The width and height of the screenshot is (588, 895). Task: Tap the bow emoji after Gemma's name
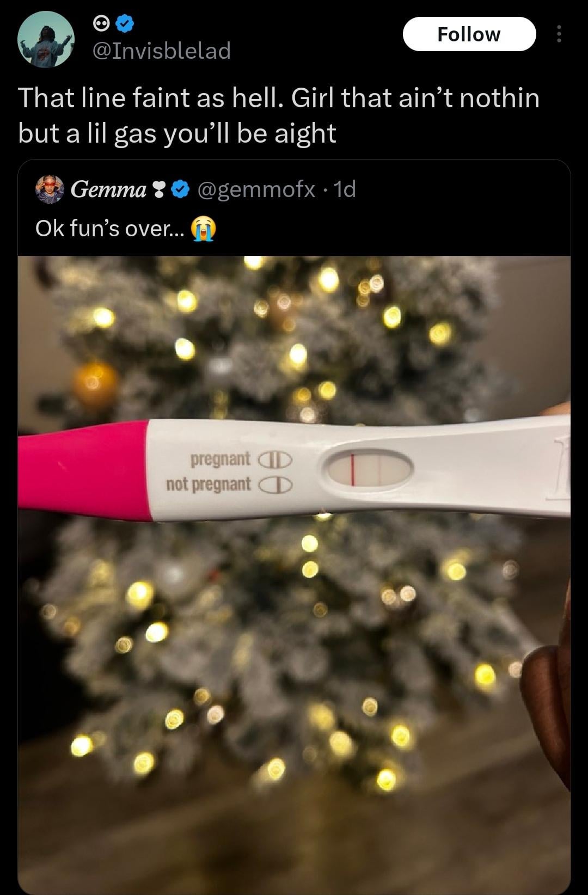(159, 189)
